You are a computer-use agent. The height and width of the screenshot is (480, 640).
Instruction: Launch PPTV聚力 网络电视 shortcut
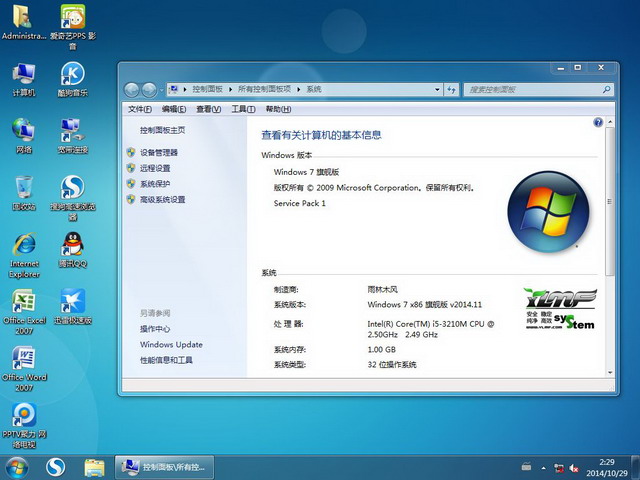coord(24,426)
